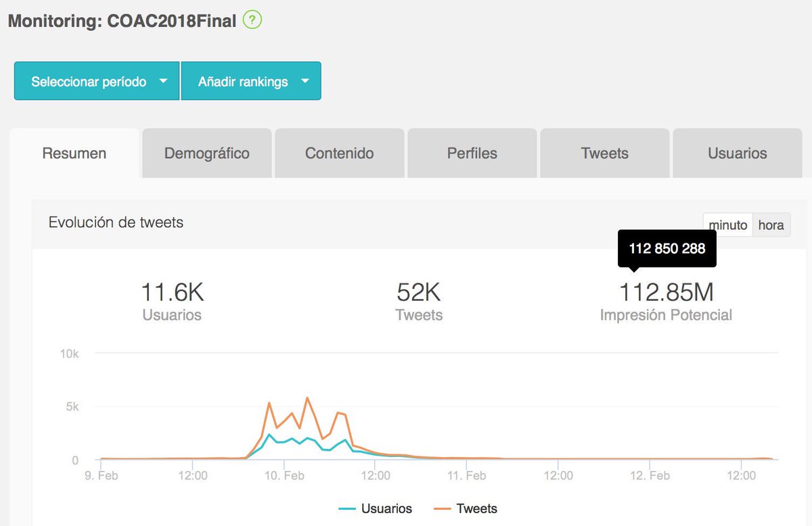Click the Monitoring: COAC2018Final title

point(122,21)
